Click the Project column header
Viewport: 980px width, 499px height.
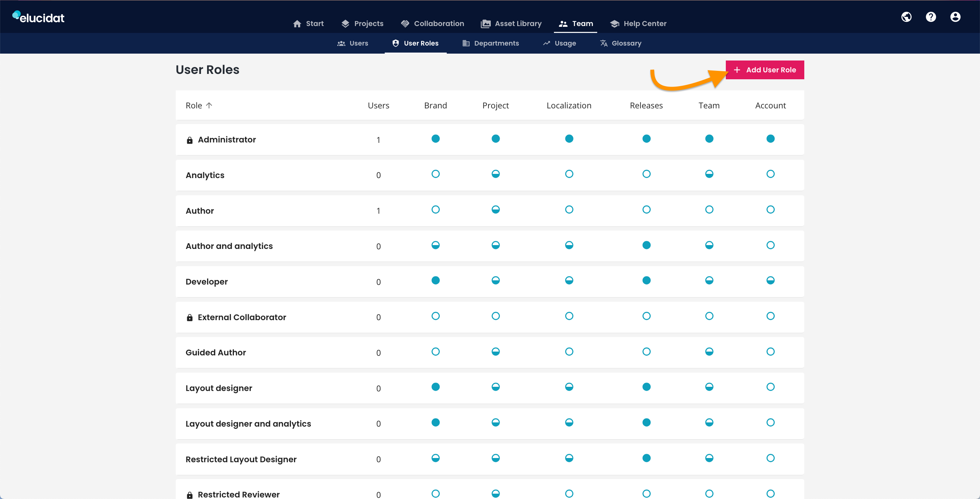click(495, 105)
